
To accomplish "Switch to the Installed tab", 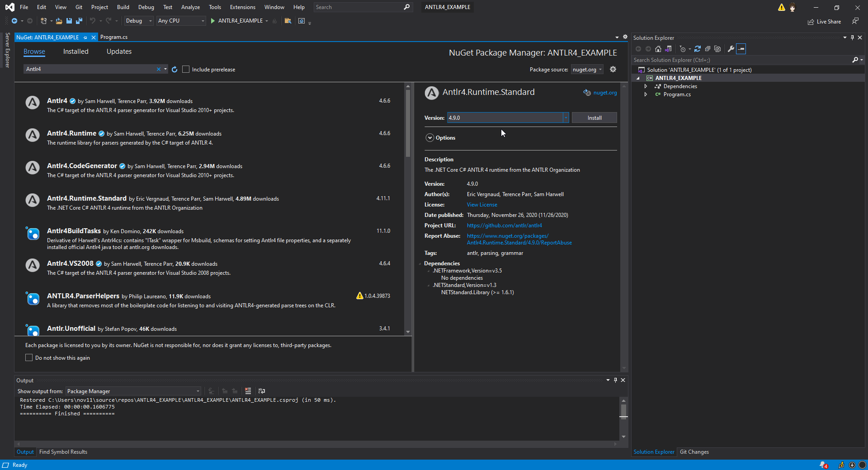I will pos(76,52).
